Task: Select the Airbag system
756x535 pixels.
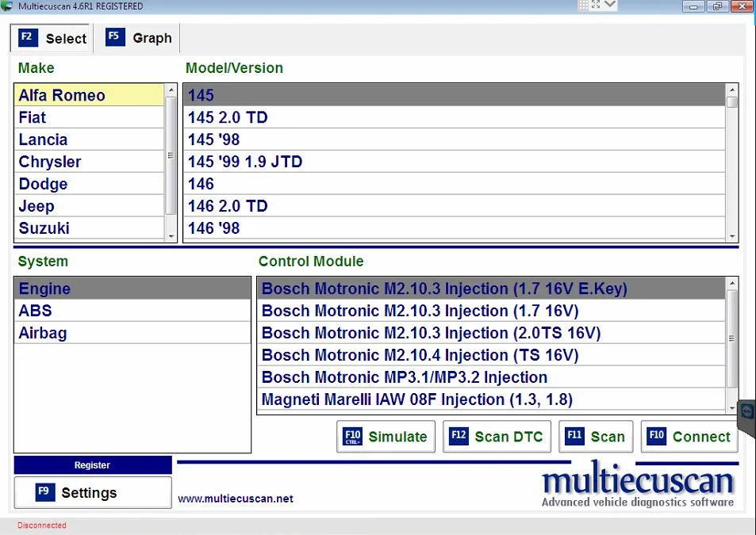Action: 132,333
